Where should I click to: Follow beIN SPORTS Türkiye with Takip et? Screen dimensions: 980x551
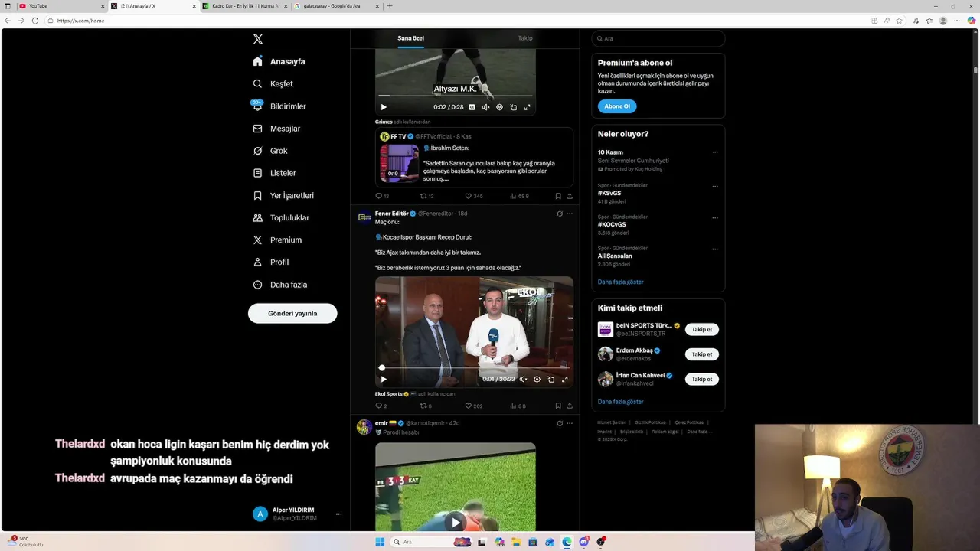click(x=702, y=330)
